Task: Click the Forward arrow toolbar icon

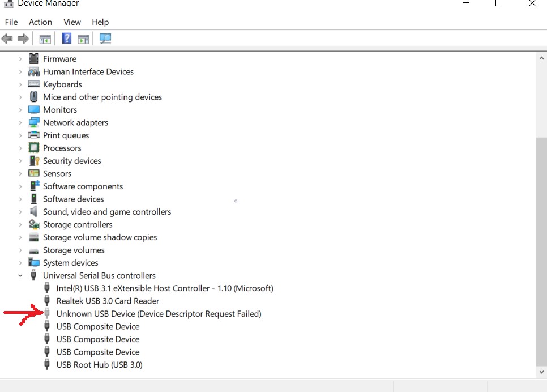Action: [23, 39]
